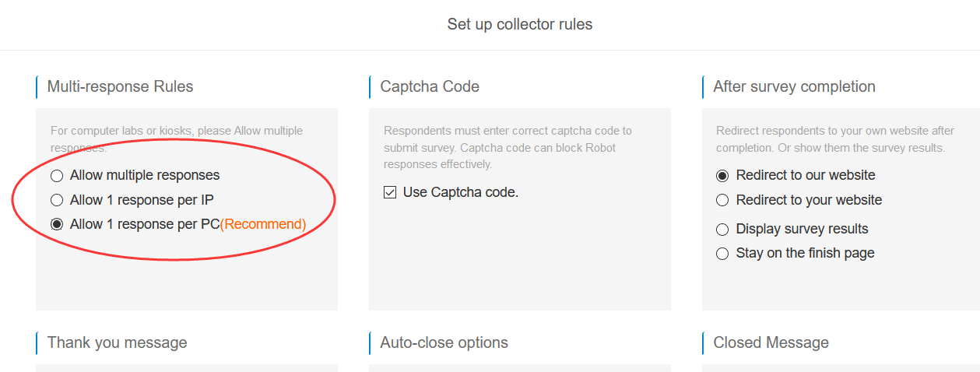
Task: Click the After survey completion heading
Action: (x=794, y=87)
